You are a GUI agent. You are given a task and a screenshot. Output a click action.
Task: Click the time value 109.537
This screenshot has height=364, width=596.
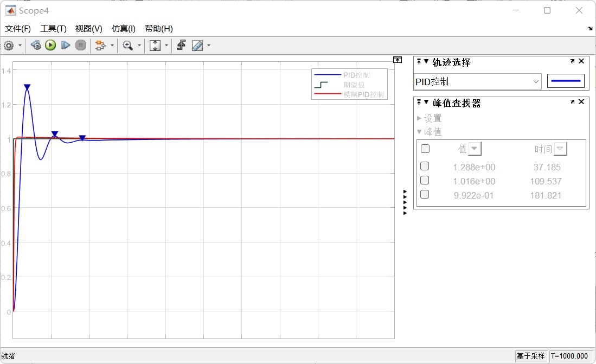pos(546,181)
